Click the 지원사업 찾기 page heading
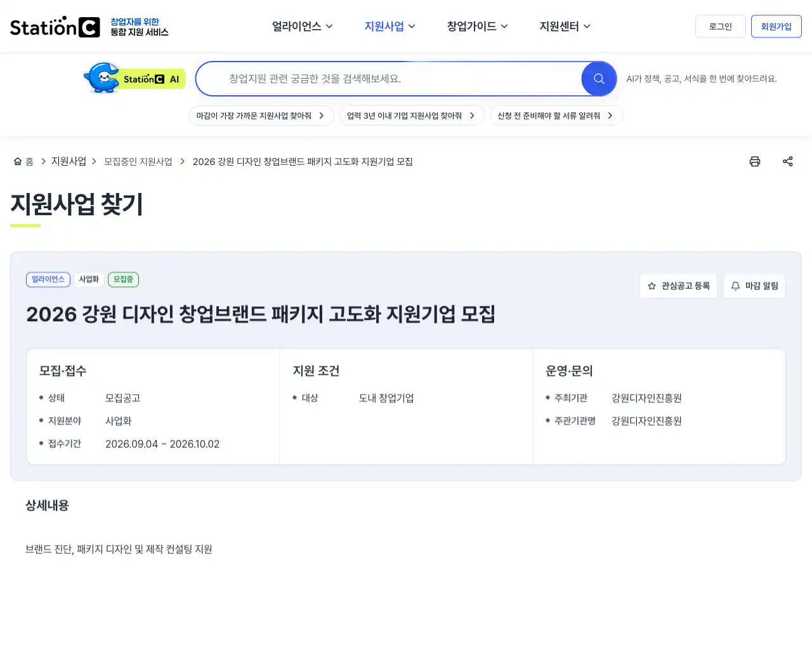This screenshot has width=812, height=650. click(77, 204)
